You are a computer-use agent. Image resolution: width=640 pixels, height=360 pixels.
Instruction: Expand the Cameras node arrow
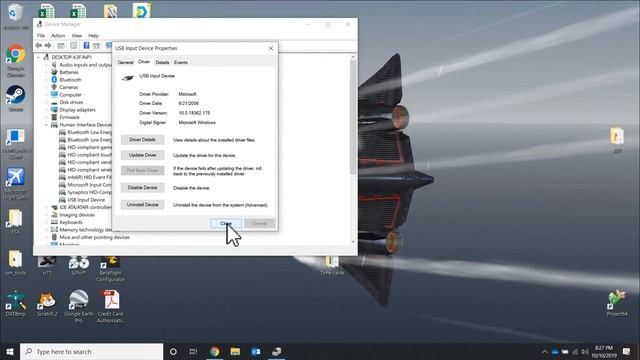click(x=47, y=87)
